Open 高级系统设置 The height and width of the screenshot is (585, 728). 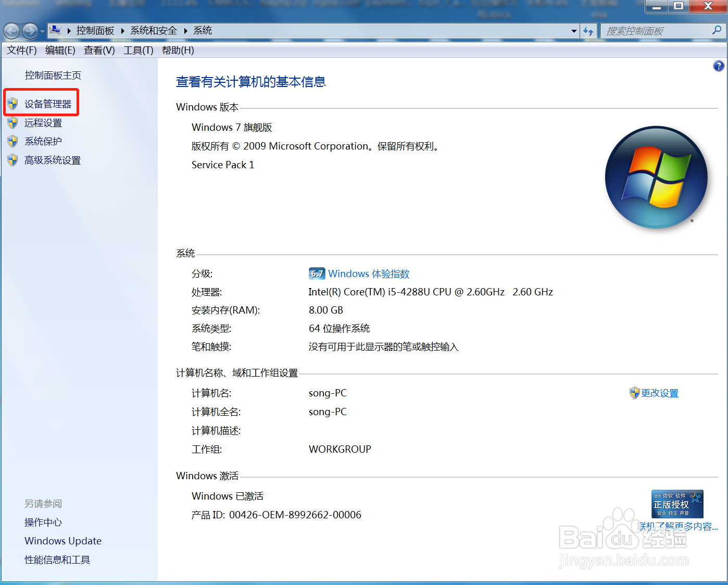52,160
